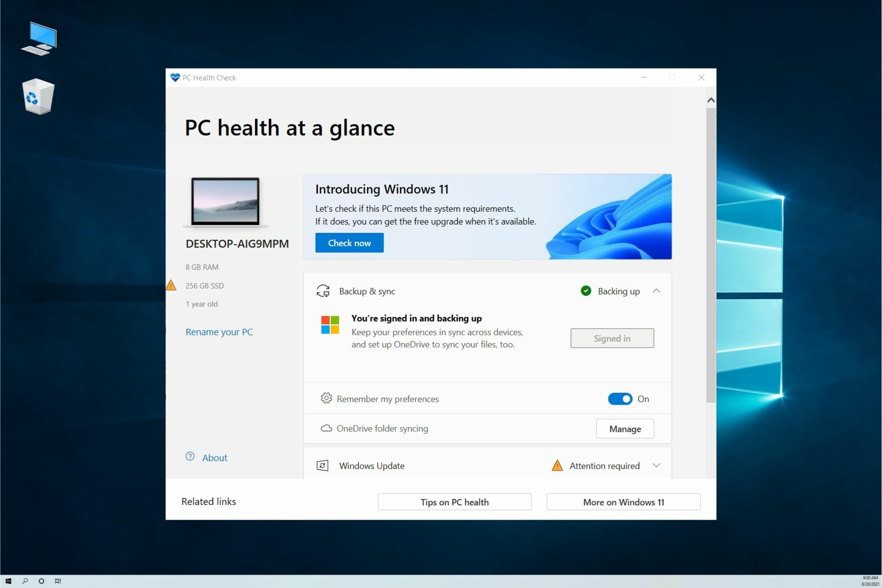Click the Windows Update icon
Screen dimensions: 882x588
click(322, 465)
